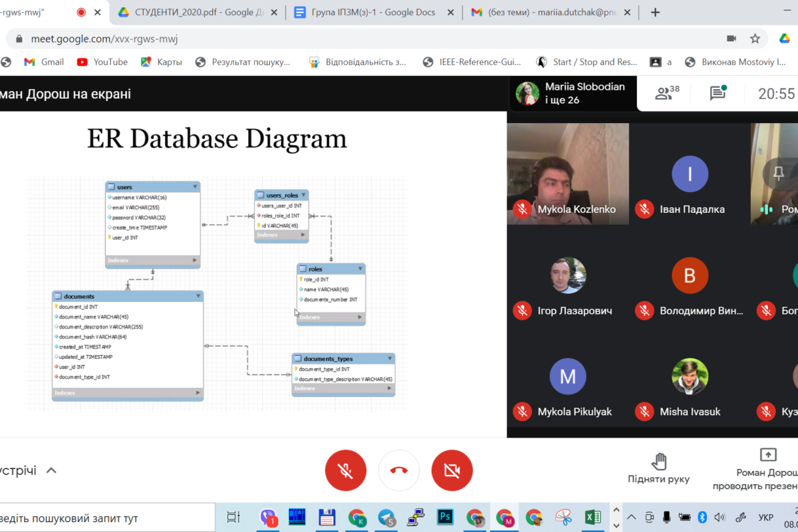Open the meeting chat icon
798x532 pixels.
pyautogui.click(x=718, y=93)
